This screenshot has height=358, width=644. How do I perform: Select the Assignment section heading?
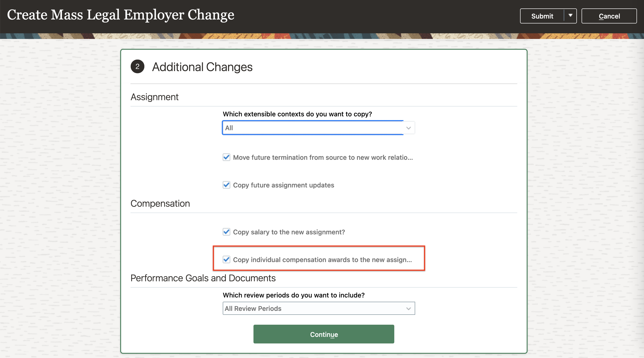[154, 97]
